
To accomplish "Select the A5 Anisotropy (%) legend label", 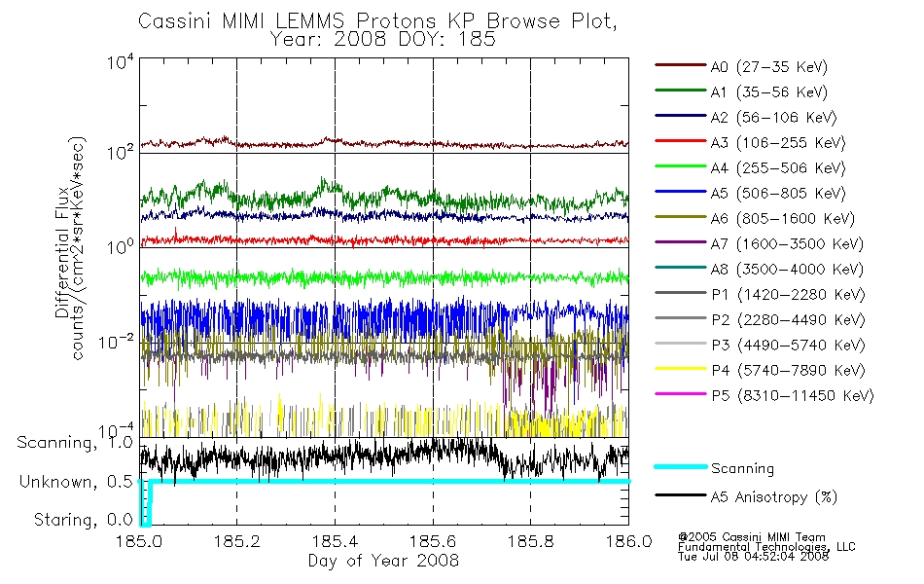I will tap(774, 497).
